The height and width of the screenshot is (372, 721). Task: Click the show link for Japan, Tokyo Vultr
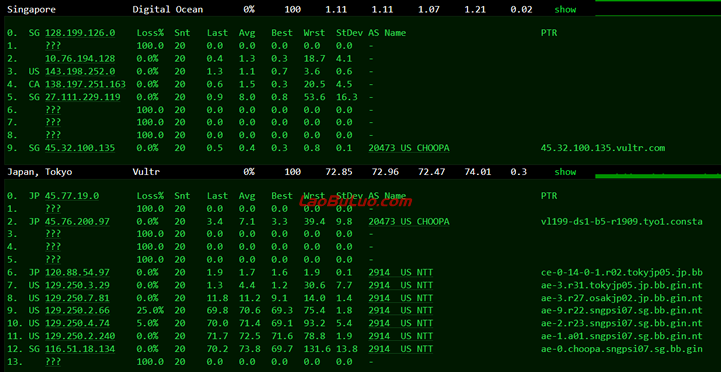565,172
